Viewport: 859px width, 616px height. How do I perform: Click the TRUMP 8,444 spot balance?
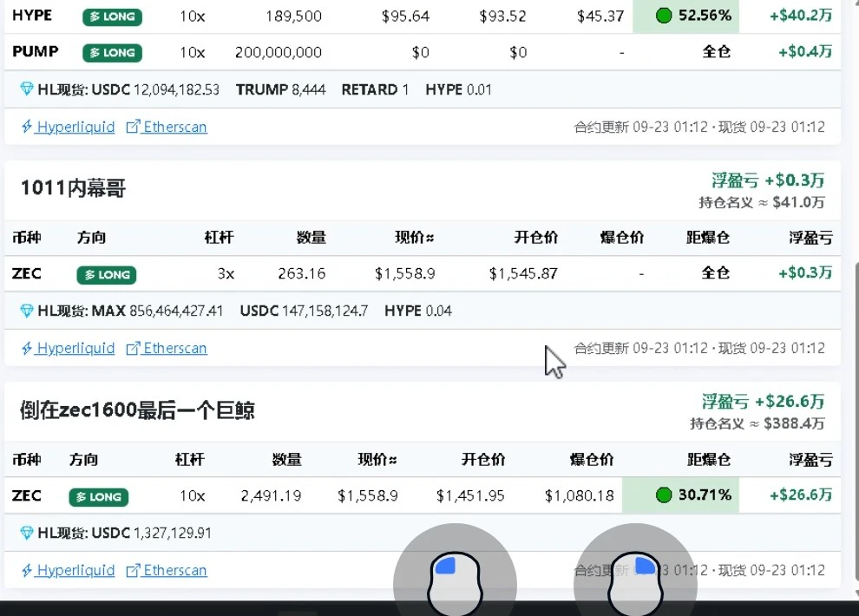(281, 89)
